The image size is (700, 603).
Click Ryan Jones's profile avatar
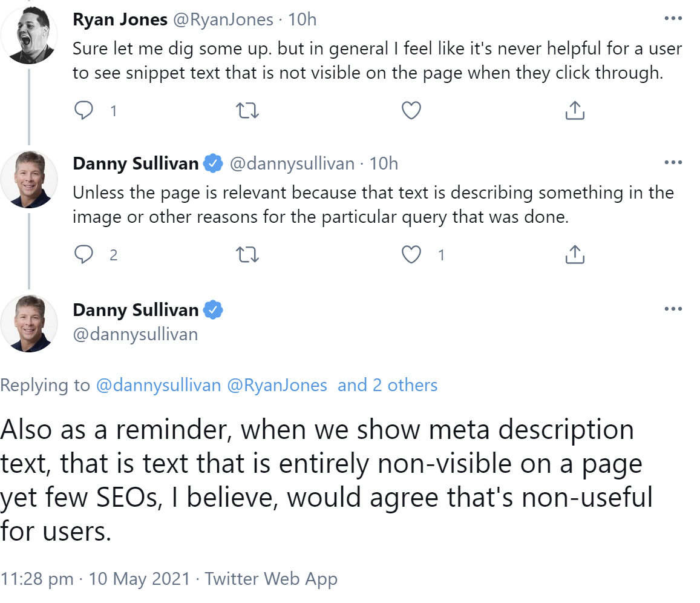coord(29,35)
